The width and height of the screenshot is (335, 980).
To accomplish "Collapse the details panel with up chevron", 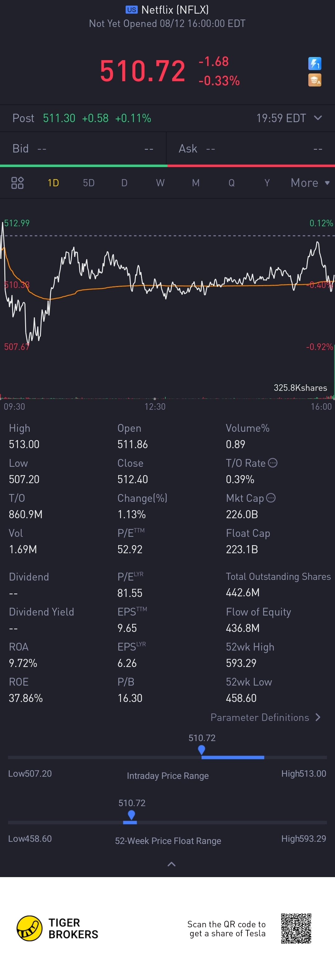I will click(x=171, y=864).
